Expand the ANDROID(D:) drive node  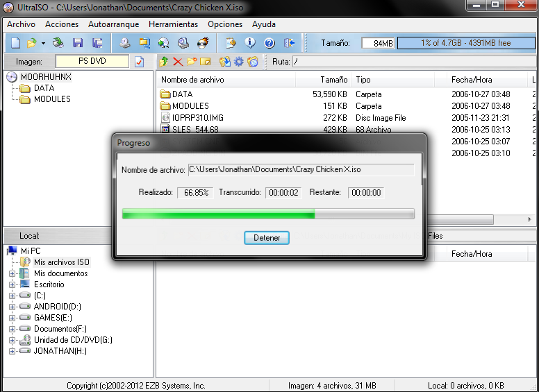coord(12,307)
